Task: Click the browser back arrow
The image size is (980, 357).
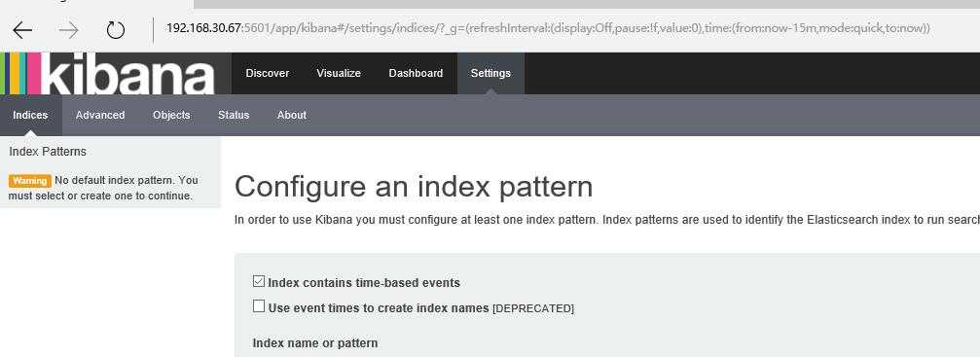Action: tap(22, 29)
